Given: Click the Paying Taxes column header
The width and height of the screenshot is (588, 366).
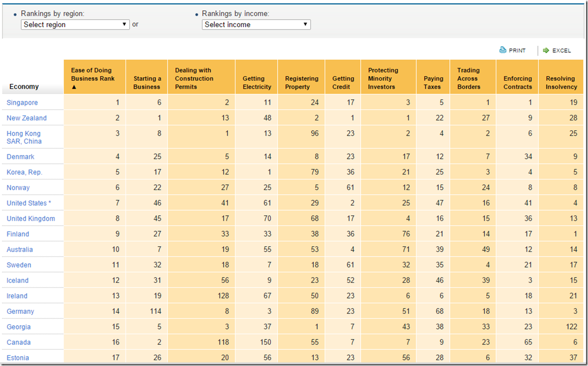Looking at the screenshot, I should [x=433, y=83].
